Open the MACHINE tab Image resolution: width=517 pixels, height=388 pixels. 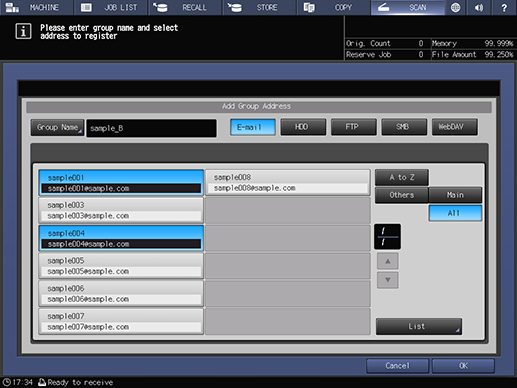36,7
